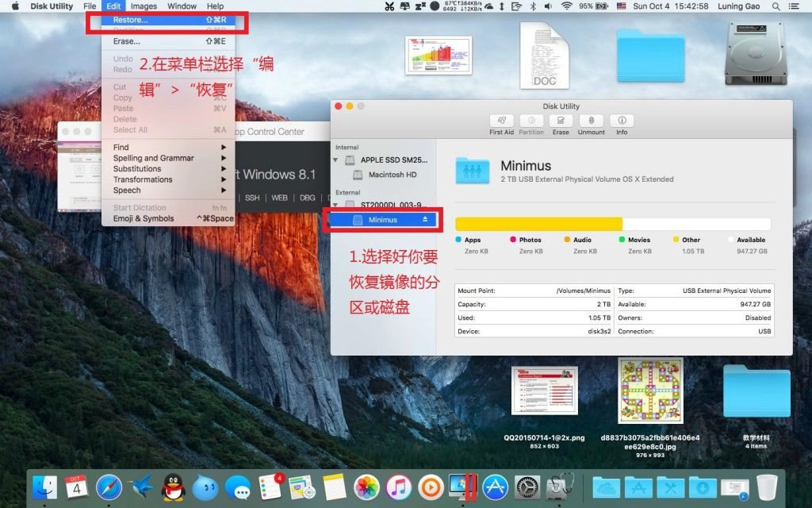Select Macintosh HD in sidebar
This screenshot has height=508, width=812.
(384, 175)
